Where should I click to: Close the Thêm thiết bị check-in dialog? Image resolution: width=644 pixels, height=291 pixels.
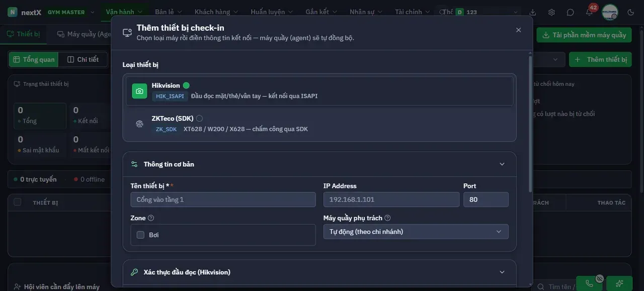(x=519, y=30)
